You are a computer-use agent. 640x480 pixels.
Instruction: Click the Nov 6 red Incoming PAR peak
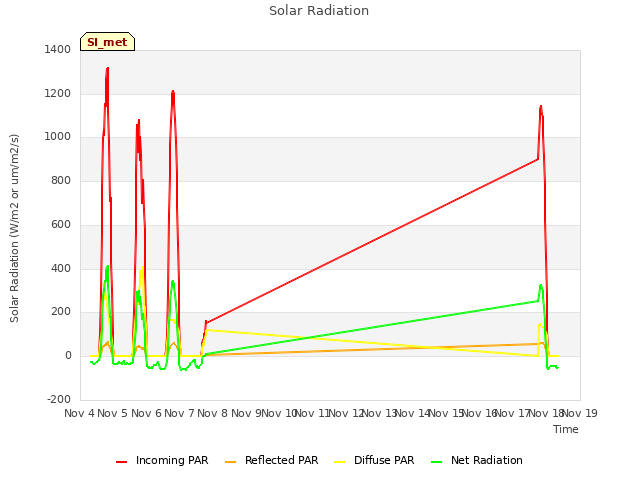pos(173,92)
